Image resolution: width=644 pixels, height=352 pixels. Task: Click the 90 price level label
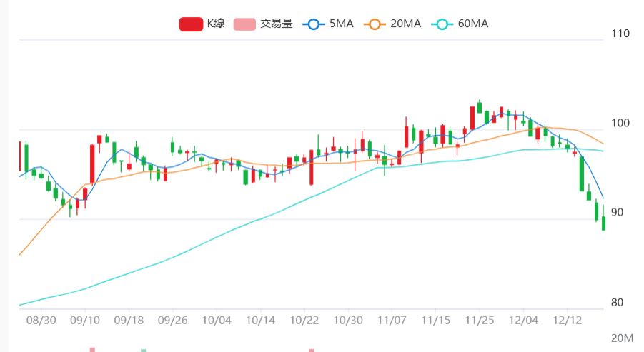pos(617,213)
